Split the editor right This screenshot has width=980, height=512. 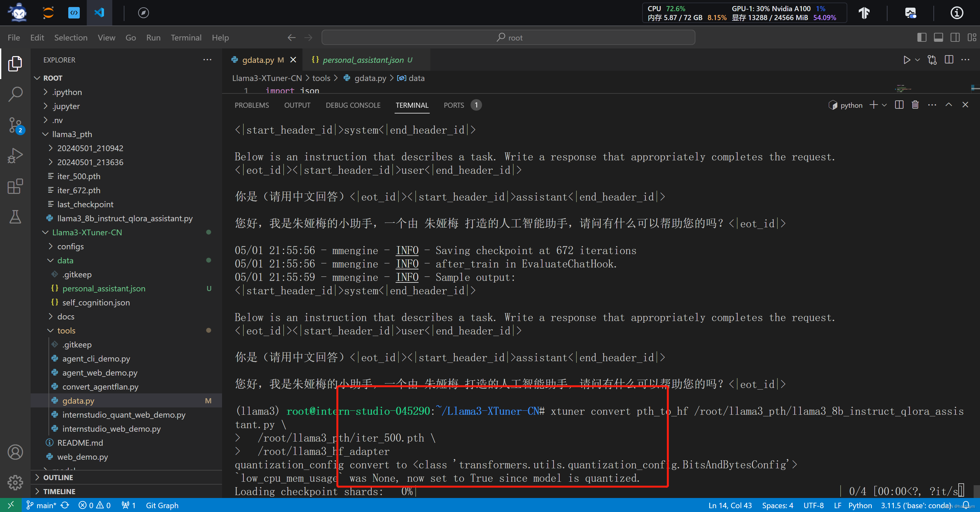click(949, 60)
